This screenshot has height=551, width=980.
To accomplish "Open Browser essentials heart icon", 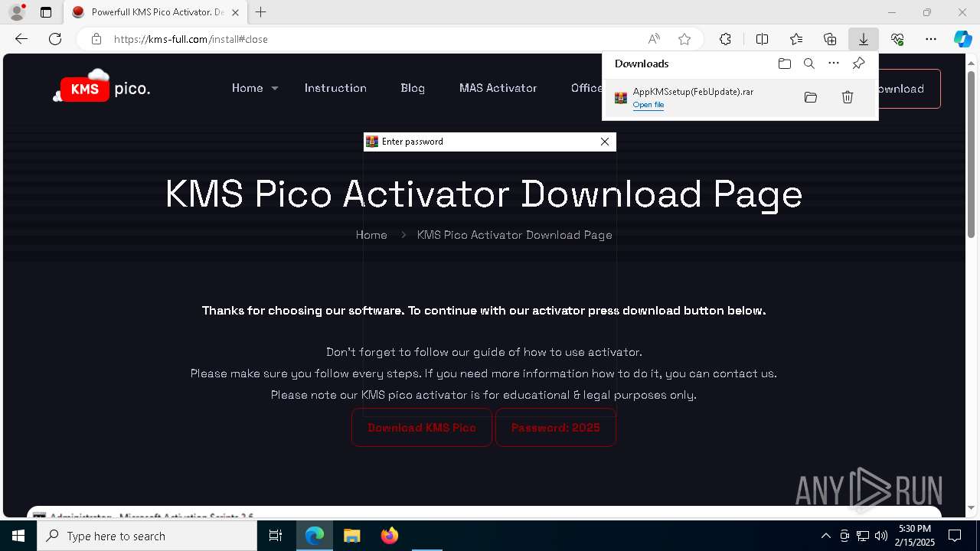I will click(897, 39).
